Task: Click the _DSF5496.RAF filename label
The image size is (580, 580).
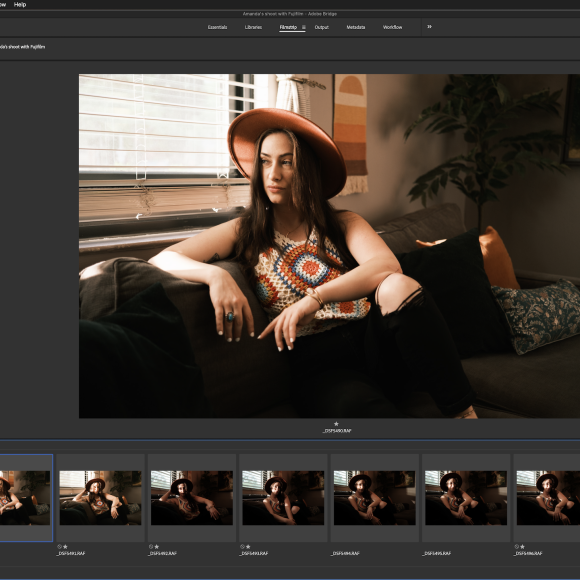Action: point(528,553)
